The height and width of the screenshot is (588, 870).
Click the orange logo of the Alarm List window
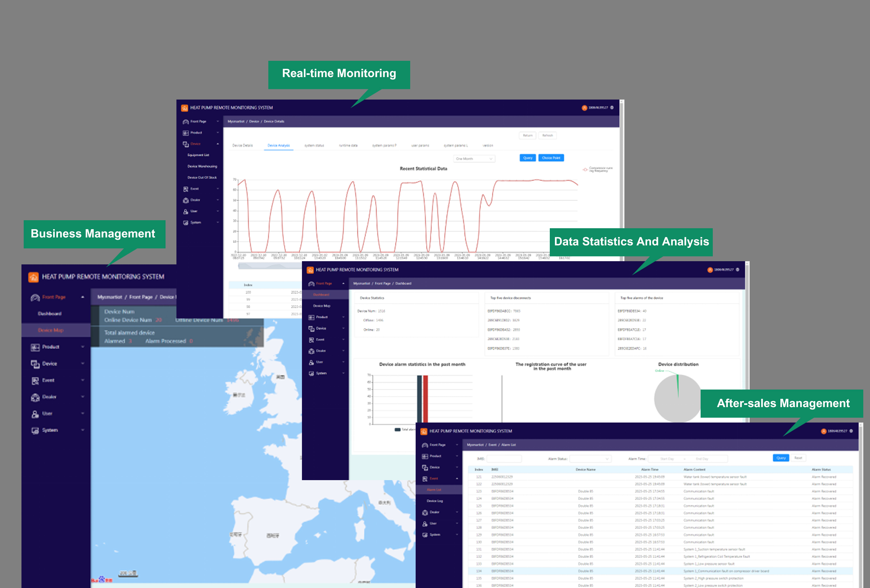(424, 431)
